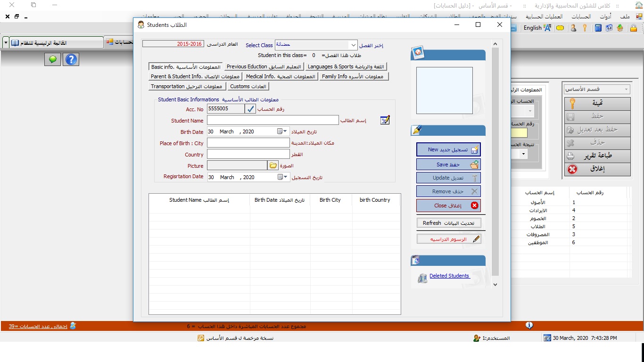Click the green download box toolbar icon
644x362 pixels.
point(620,28)
